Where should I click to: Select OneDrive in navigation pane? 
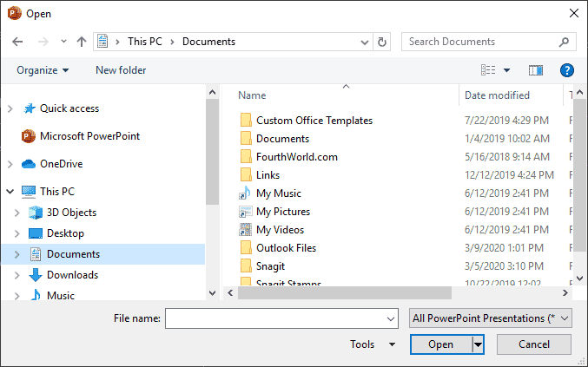[x=61, y=164]
